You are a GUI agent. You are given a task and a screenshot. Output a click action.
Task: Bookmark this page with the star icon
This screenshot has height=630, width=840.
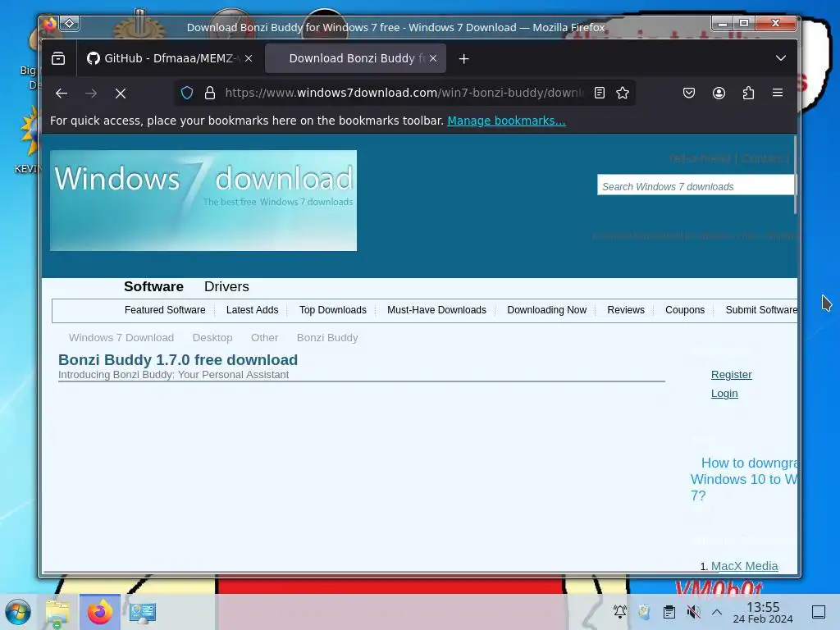[x=623, y=94]
